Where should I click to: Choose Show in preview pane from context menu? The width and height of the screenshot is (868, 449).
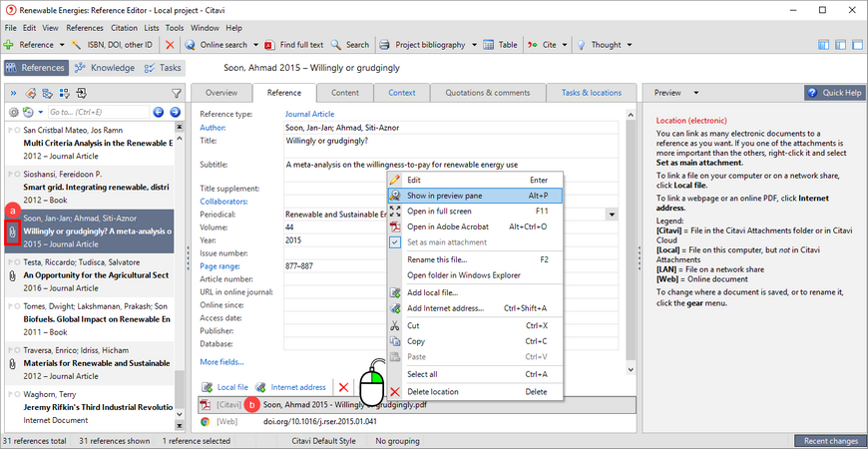(475, 196)
